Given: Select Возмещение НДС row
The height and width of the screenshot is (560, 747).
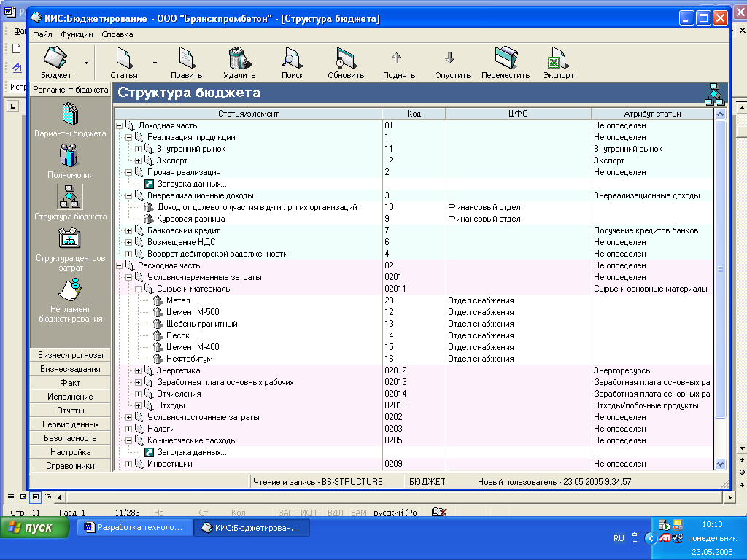Looking at the screenshot, I should (414, 242).
